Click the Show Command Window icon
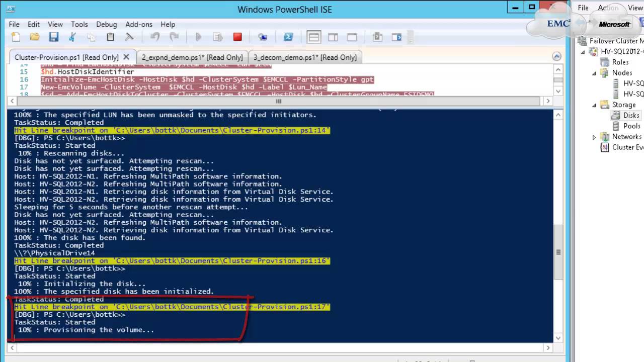 [x=377, y=37]
